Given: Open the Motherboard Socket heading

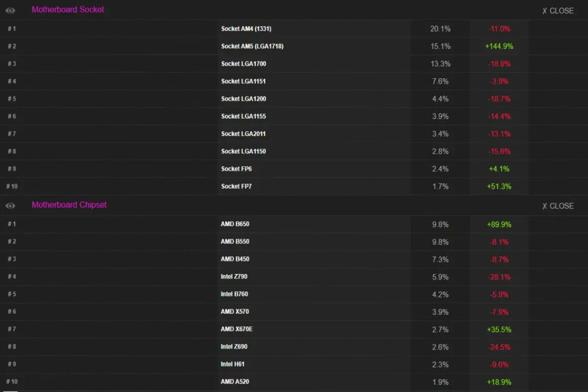Looking at the screenshot, I should tap(68, 10).
